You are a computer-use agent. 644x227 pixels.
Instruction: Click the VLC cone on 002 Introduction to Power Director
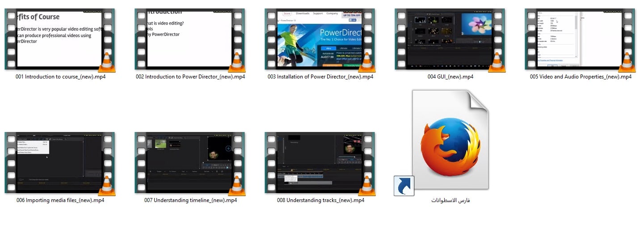[236, 62]
